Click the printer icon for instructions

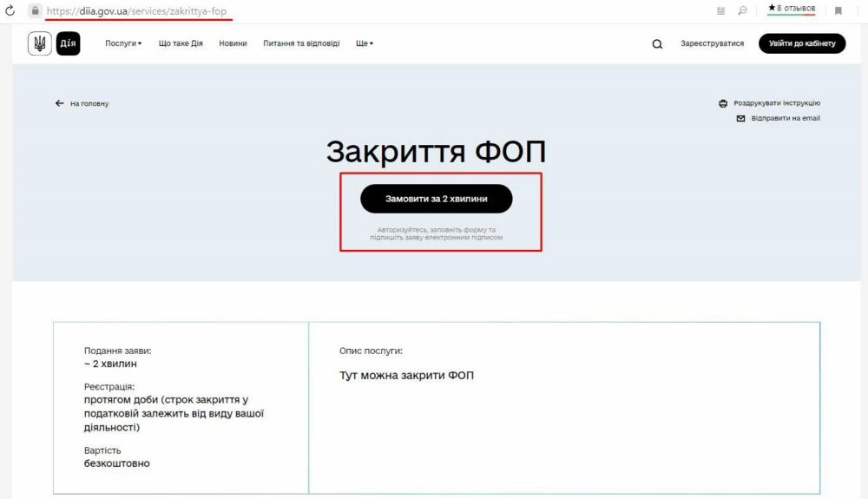(x=723, y=103)
